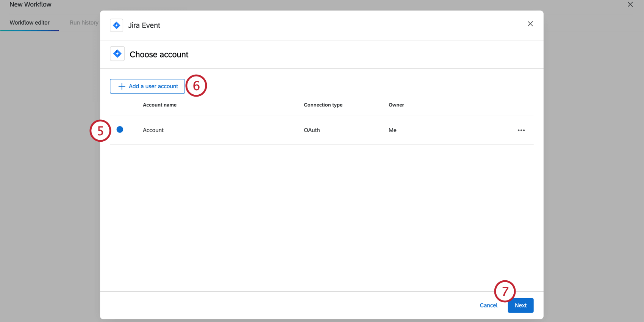Open the three-dot menu for Account row
This screenshot has height=322, width=644.
(521, 130)
